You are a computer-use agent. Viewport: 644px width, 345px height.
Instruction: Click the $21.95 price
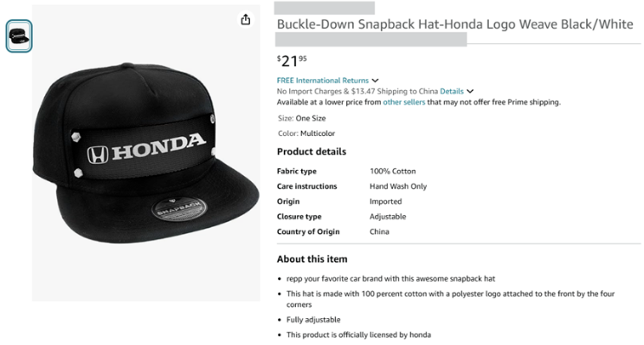point(292,61)
